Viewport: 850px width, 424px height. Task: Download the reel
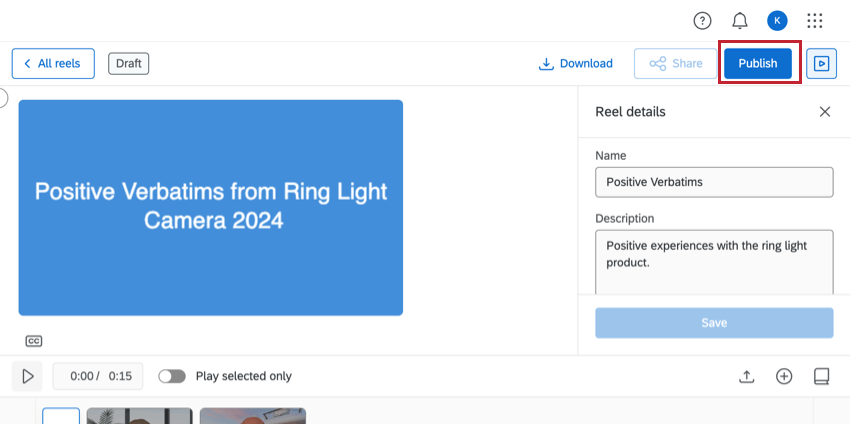click(x=575, y=63)
